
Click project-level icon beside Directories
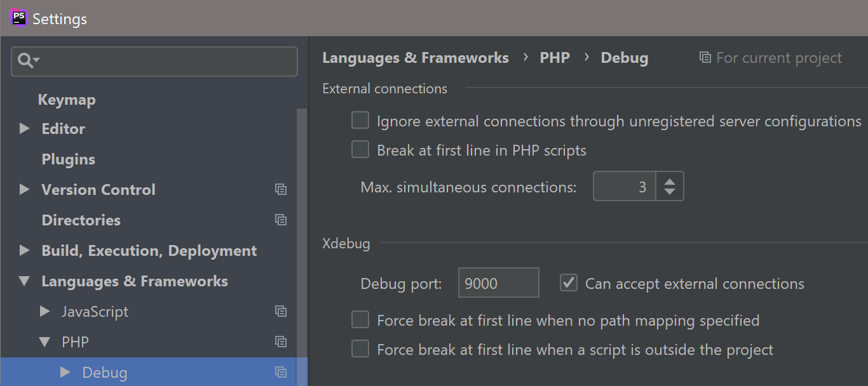click(281, 220)
